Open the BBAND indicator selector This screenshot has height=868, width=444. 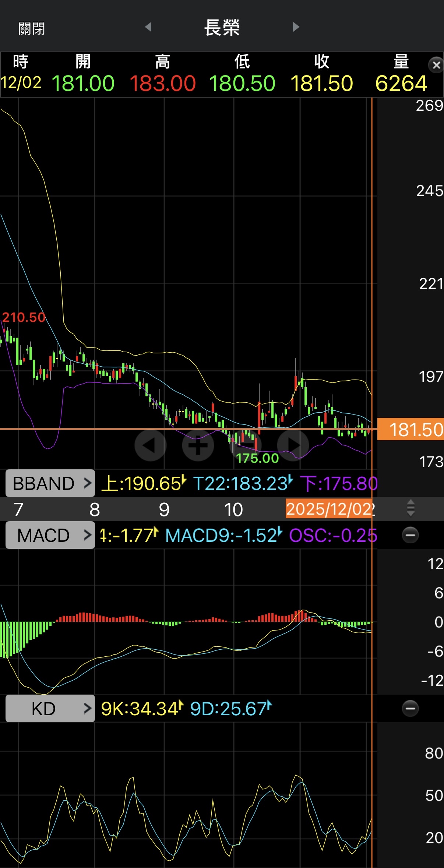50,483
